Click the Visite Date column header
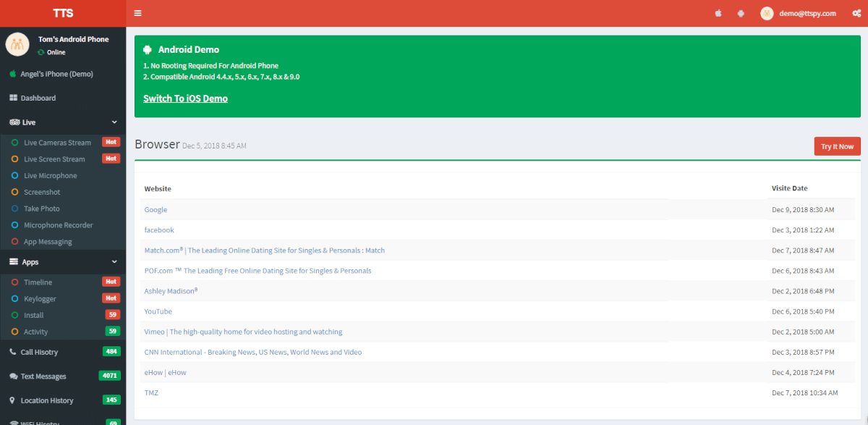Image resolution: width=868 pixels, height=425 pixels. coord(790,188)
